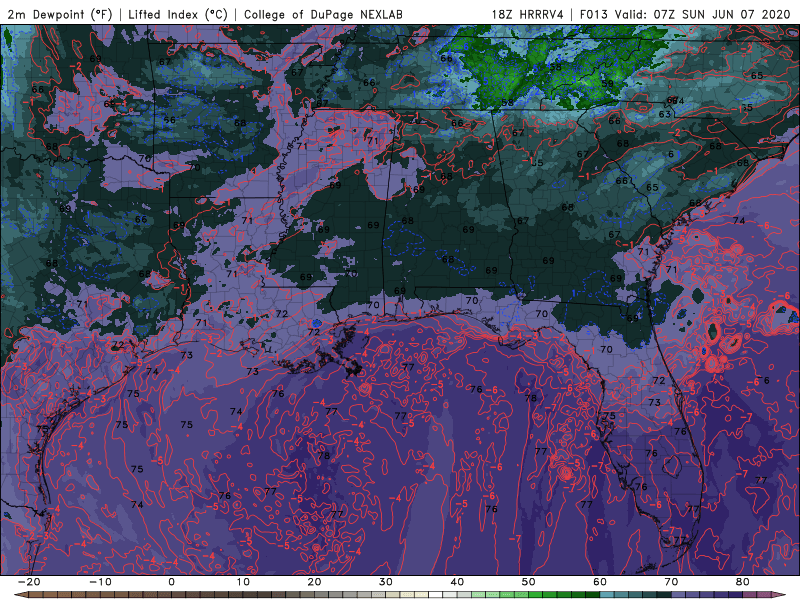Click the right arrow tip of the color bar
The image size is (800, 600).
click(779, 595)
